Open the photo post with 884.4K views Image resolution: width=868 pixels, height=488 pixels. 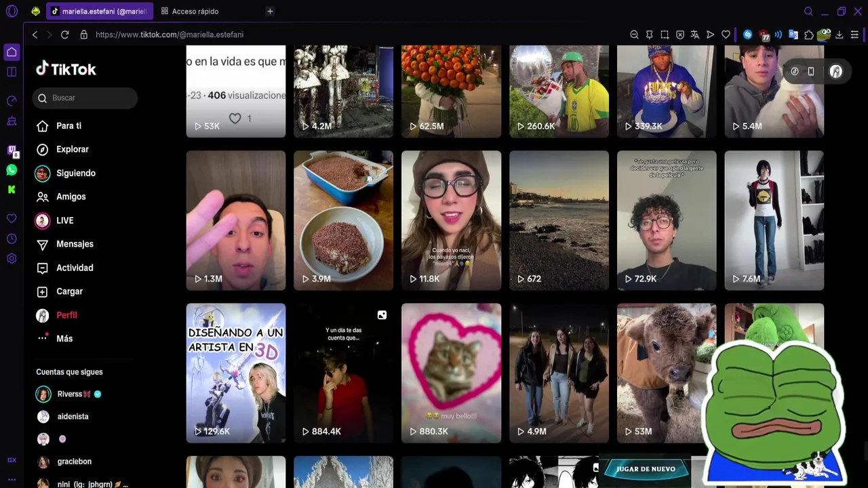tap(343, 373)
